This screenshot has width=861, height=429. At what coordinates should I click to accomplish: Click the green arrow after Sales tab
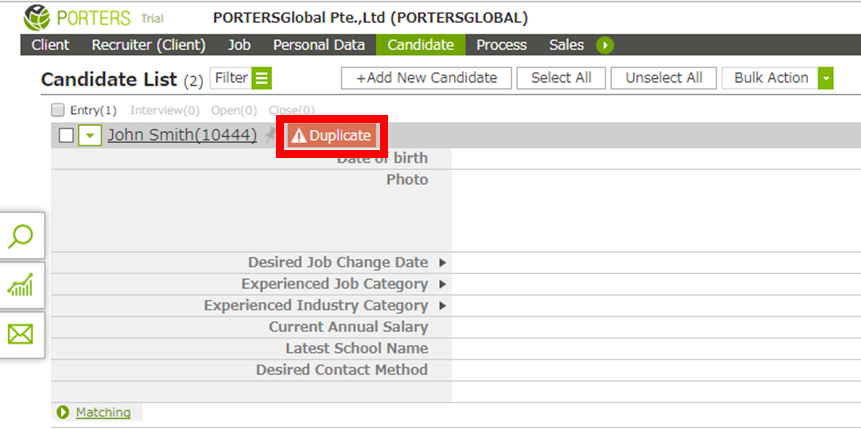(x=605, y=45)
